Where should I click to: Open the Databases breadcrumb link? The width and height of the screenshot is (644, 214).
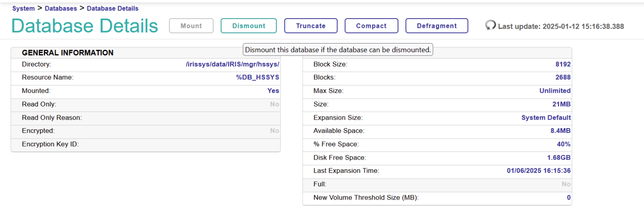point(61,8)
